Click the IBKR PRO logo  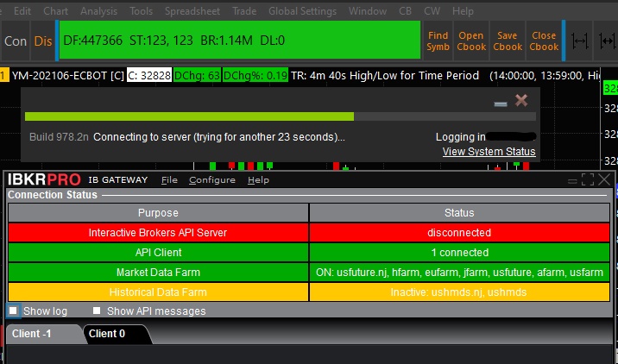point(44,179)
